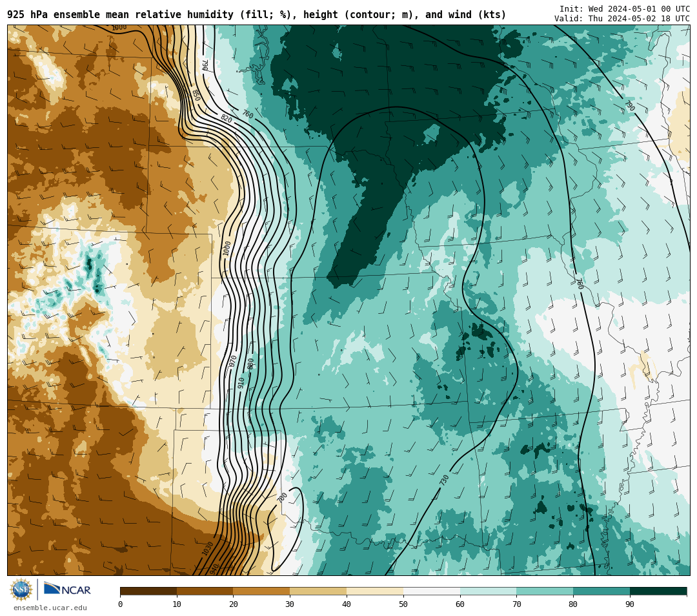The width and height of the screenshot is (697, 616).
Task: Click the map title text
Action: tap(256, 15)
